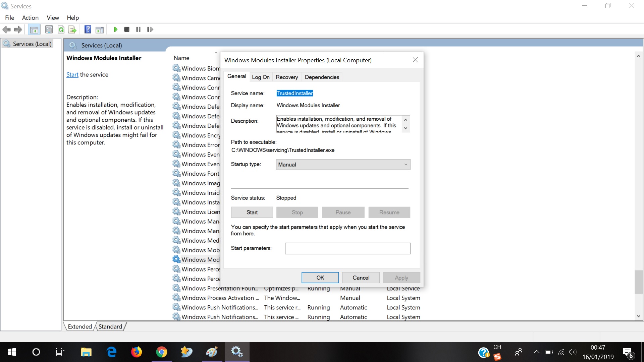Switch to the Recovery tab
The width and height of the screenshot is (644, 362).
coord(287,77)
